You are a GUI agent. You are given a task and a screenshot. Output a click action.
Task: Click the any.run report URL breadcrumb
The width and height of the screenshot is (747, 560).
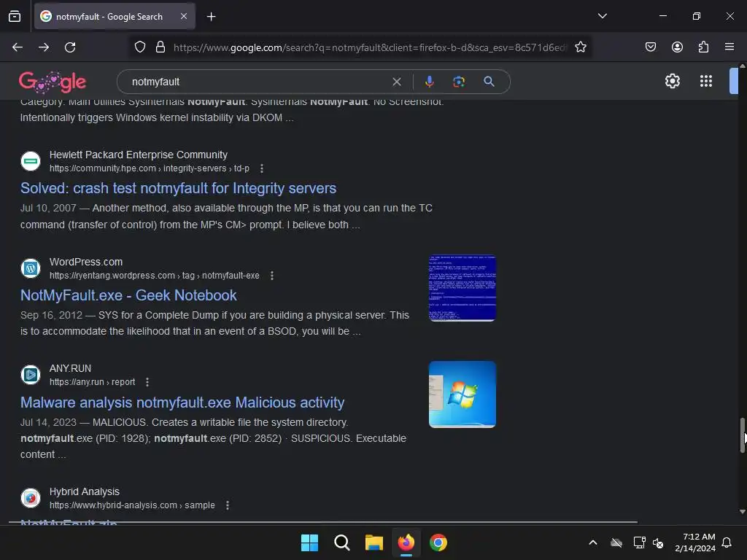point(92,382)
